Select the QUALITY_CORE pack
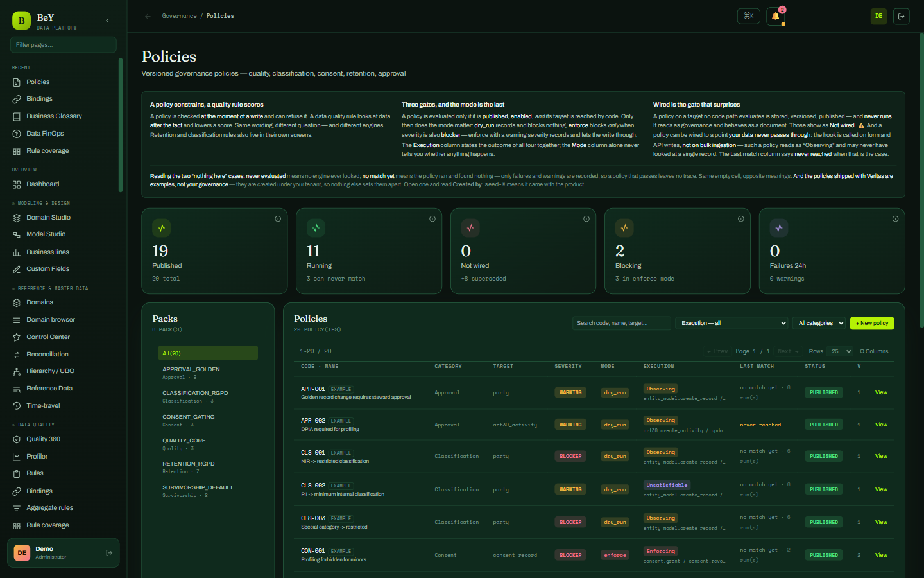924x578 pixels. [208, 444]
